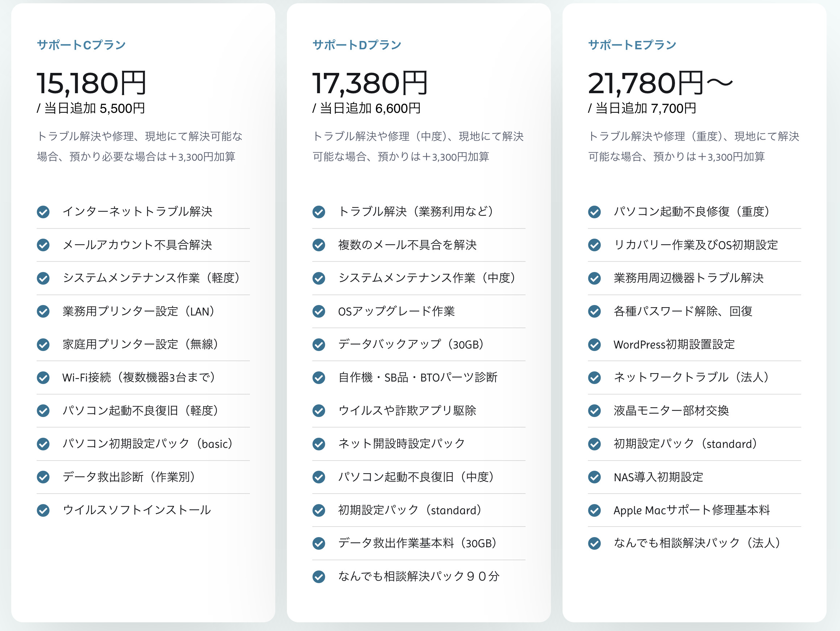Screen dimensions: 840x631
Task: Click the メールアカウント不具合解決 list item
Action: [137, 245]
